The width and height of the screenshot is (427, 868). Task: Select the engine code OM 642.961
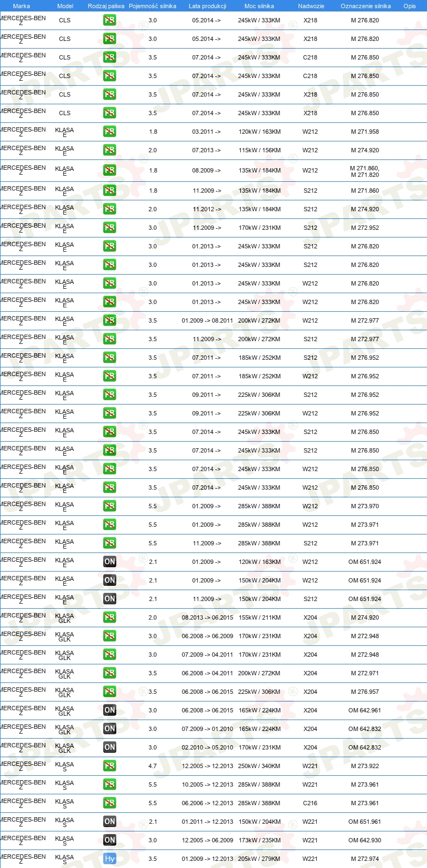[x=365, y=710]
